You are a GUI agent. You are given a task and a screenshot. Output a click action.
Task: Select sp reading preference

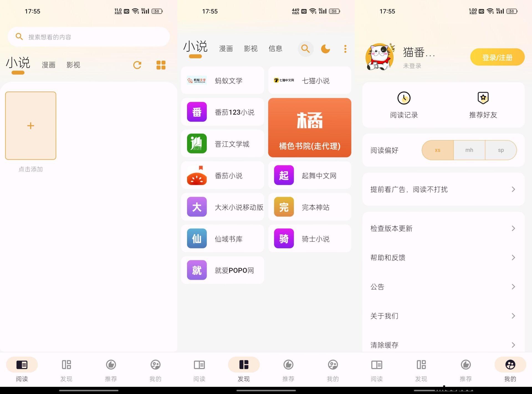point(501,150)
